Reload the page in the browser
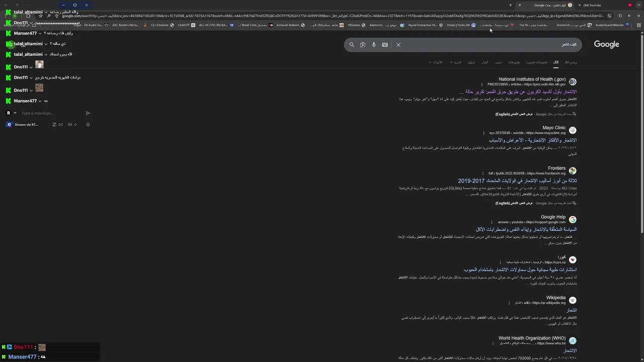Image resolution: width=644 pixels, height=362 pixels. [x=620, y=16]
